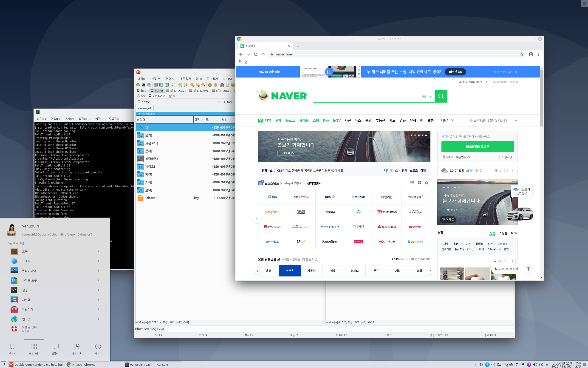Open the 파일(F) menu in Double Commander
The image size is (588, 368).
pos(142,79)
